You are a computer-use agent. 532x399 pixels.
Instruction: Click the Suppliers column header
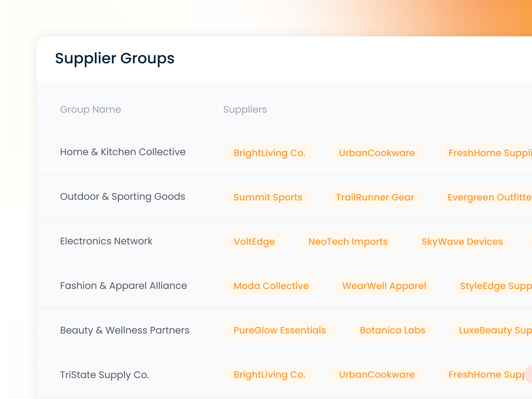pyautogui.click(x=245, y=109)
